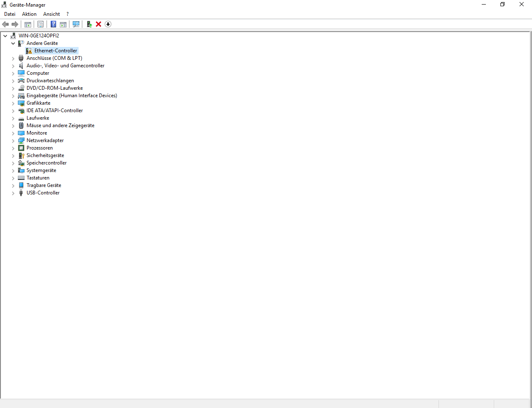
Task: Expand the USB-Controller category
Action: 13,193
